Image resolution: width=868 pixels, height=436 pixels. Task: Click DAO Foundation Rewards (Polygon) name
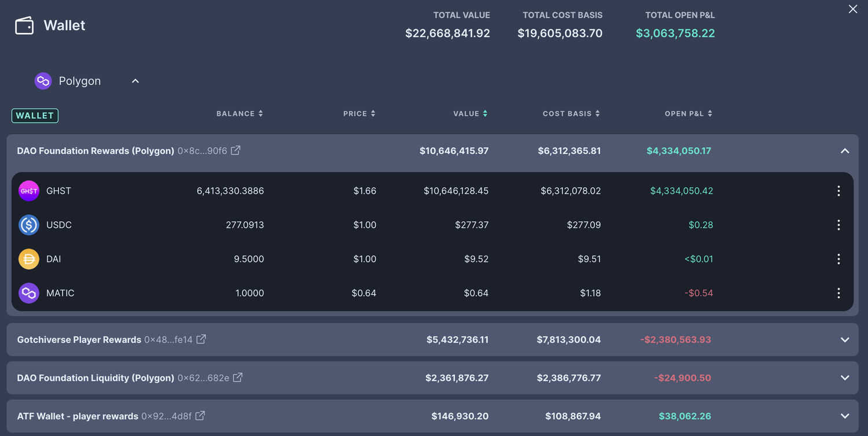click(95, 151)
